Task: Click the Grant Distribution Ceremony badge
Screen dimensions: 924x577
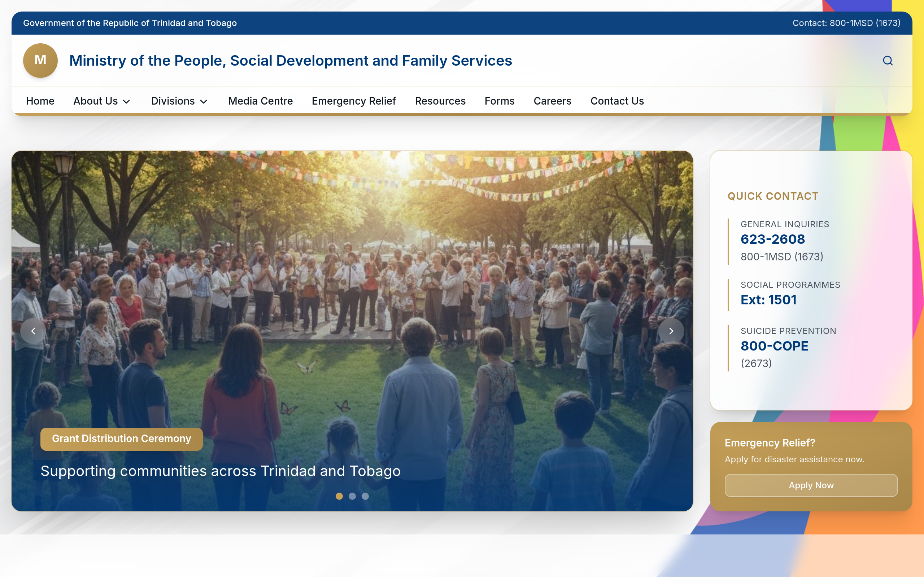Action: click(x=121, y=439)
